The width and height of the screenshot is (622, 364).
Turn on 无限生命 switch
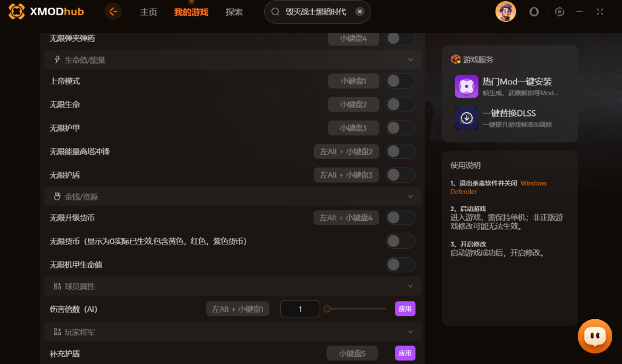tap(400, 104)
